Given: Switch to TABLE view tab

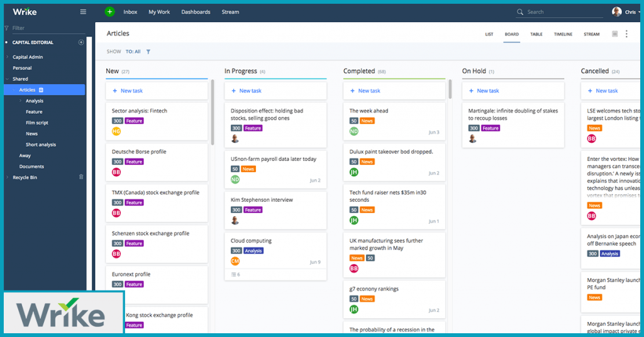Looking at the screenshot, I should [x=536, y=35].
